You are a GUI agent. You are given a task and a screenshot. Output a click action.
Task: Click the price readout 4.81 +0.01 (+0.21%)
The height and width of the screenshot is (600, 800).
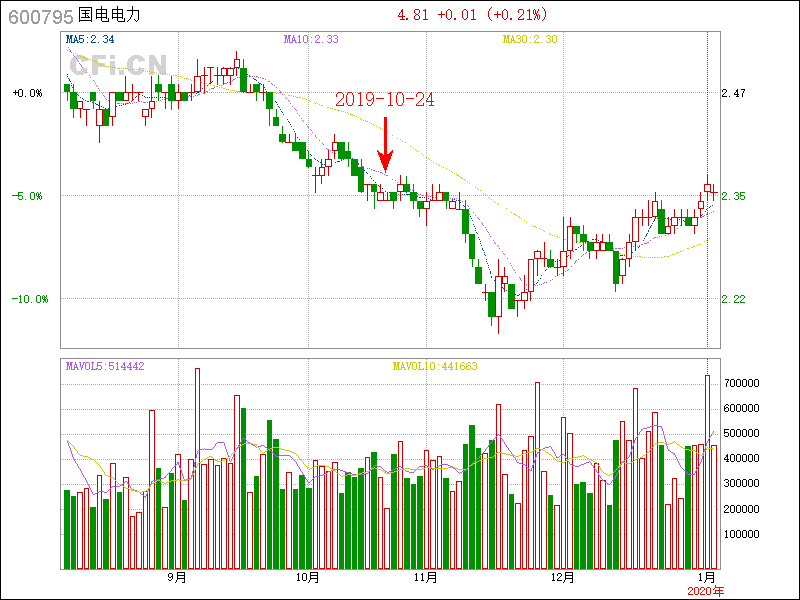click(x=472, y=15)
